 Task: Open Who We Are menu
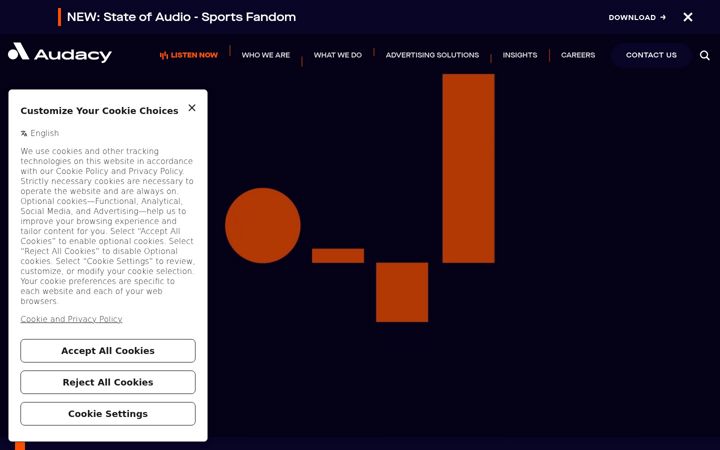(266, 55)
